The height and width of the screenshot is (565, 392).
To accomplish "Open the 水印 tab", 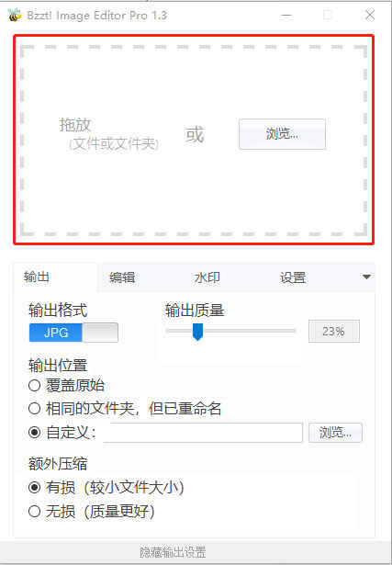I will point(207,277).
